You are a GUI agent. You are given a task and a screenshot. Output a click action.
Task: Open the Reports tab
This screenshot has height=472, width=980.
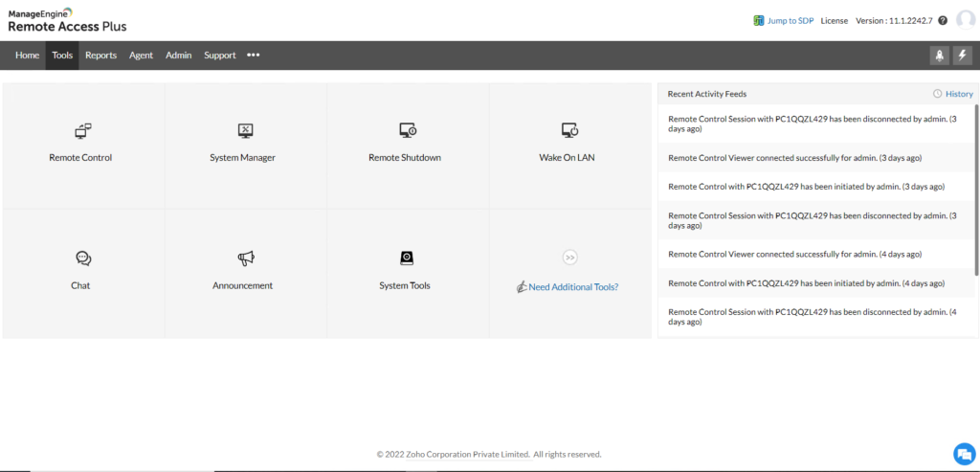pyautogui.click(x=101, y=55)
